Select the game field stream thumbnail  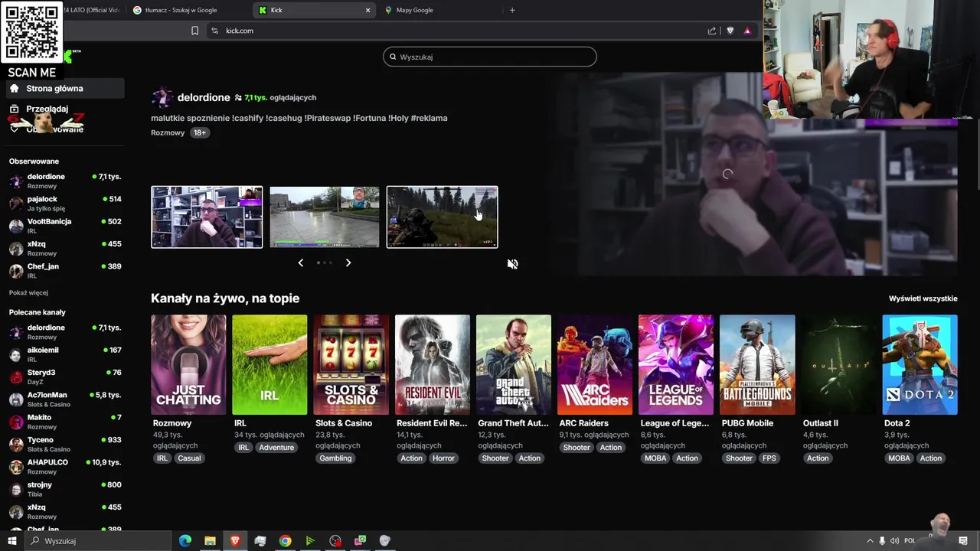[x=443, y=217]
